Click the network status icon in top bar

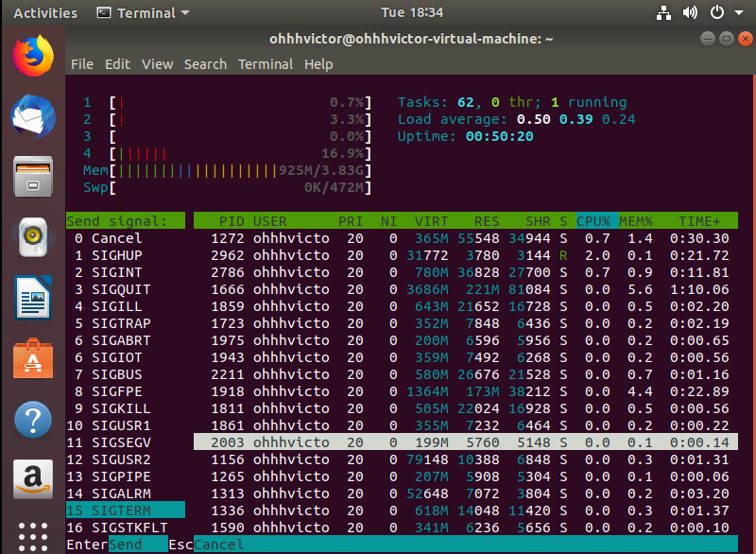pos(664,12)
